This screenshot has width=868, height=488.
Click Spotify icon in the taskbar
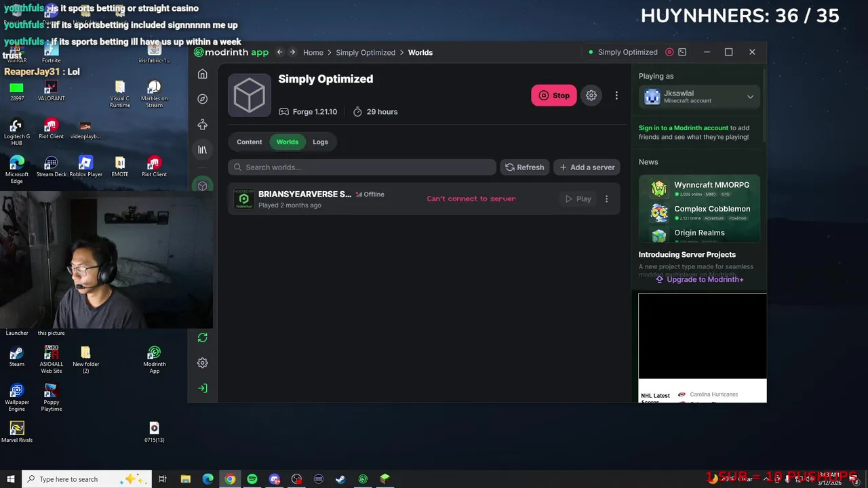[252, 479]
